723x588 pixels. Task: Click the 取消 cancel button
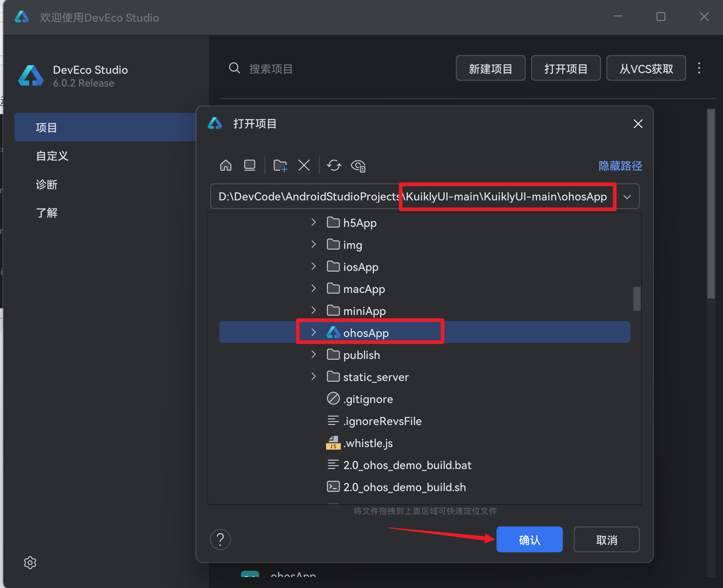coord(606,540)
